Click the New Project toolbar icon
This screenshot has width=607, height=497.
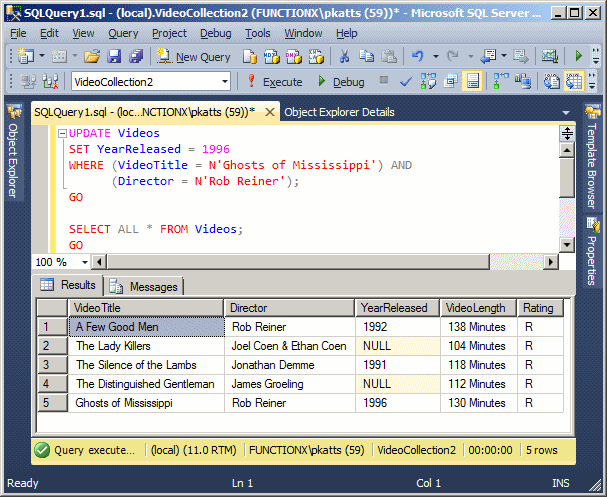click(x=26, y=57)
